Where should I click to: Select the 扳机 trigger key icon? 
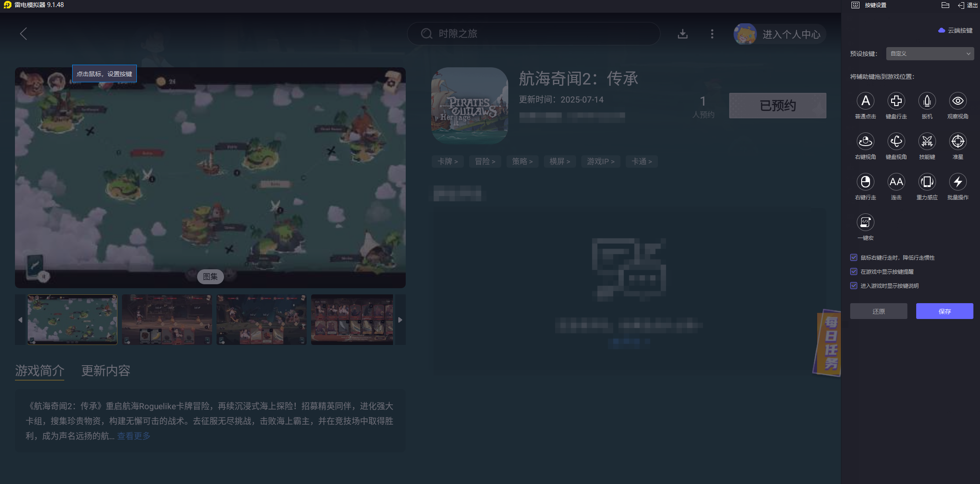(x=927, y=101)
